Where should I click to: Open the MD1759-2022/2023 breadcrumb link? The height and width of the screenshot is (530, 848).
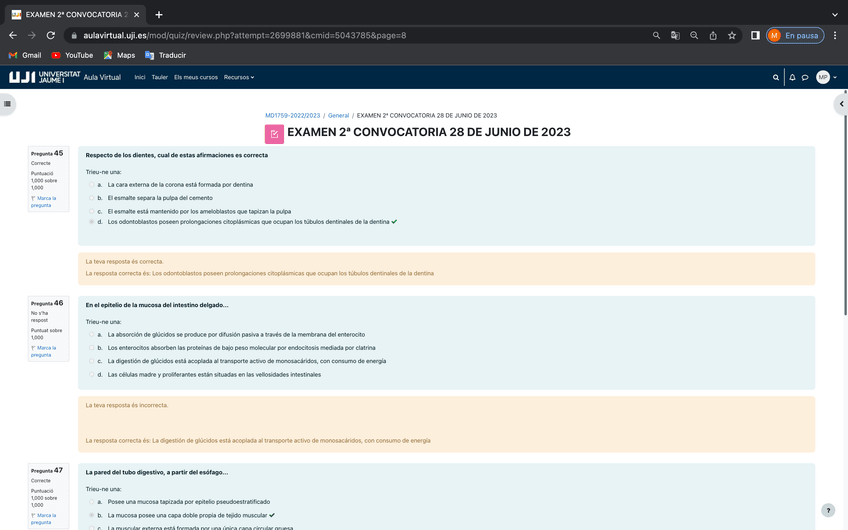pos(293,115)
